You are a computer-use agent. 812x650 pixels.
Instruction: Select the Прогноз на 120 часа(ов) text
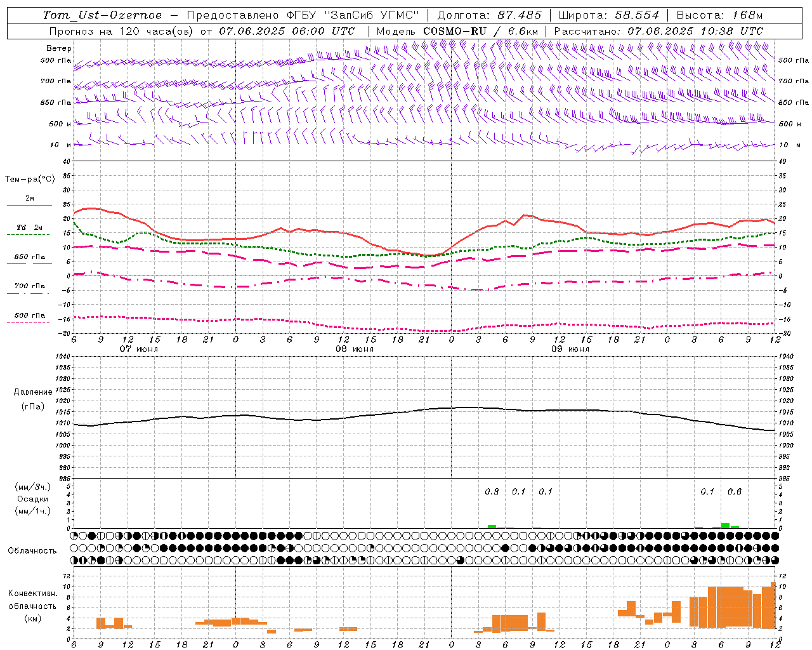[x=122, y=31]
